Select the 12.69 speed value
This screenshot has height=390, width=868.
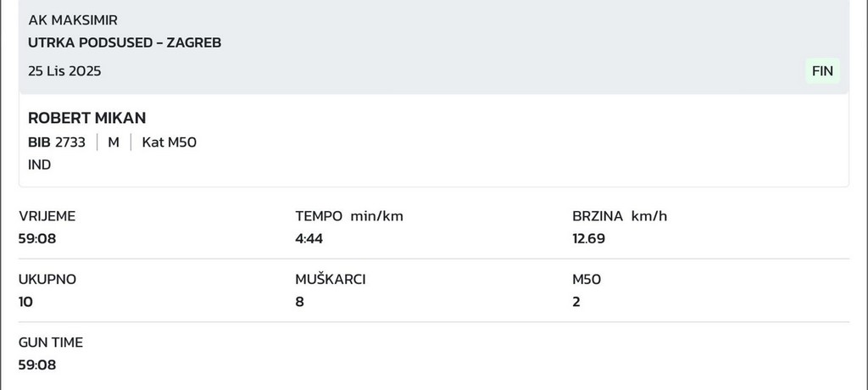point(589,238)
